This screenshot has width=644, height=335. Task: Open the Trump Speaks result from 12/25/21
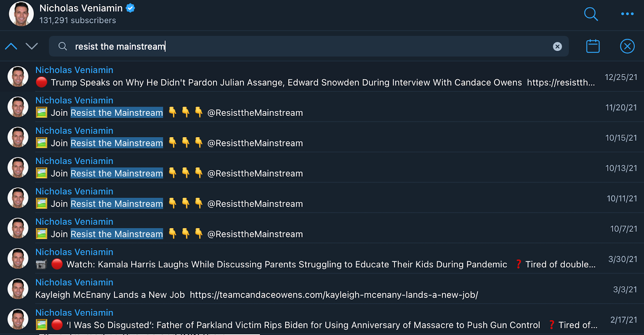point(314,77)
